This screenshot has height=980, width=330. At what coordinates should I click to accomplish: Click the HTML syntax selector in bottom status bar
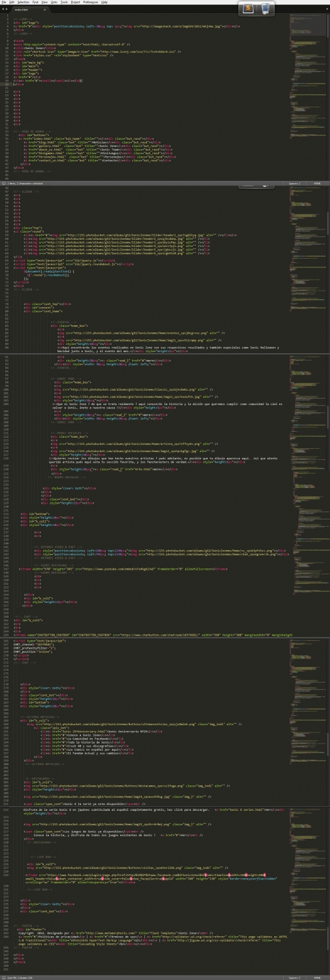coord(318,977)
